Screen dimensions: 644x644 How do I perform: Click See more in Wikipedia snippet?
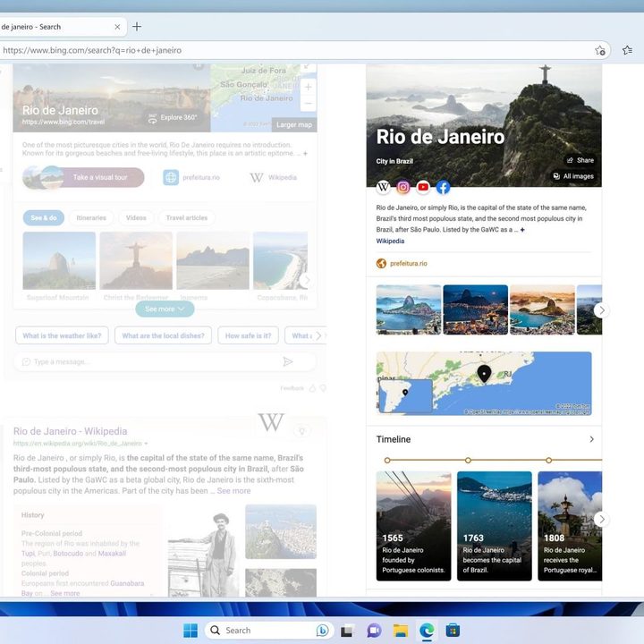(233, 491)
